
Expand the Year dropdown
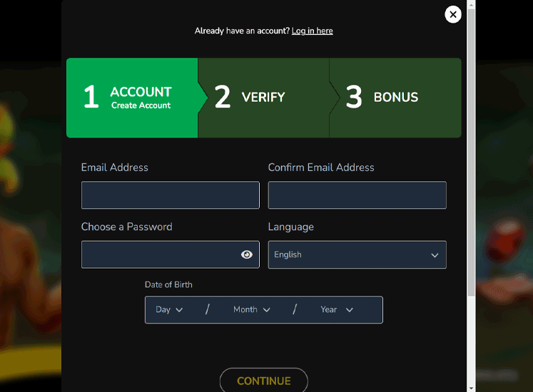337,310
